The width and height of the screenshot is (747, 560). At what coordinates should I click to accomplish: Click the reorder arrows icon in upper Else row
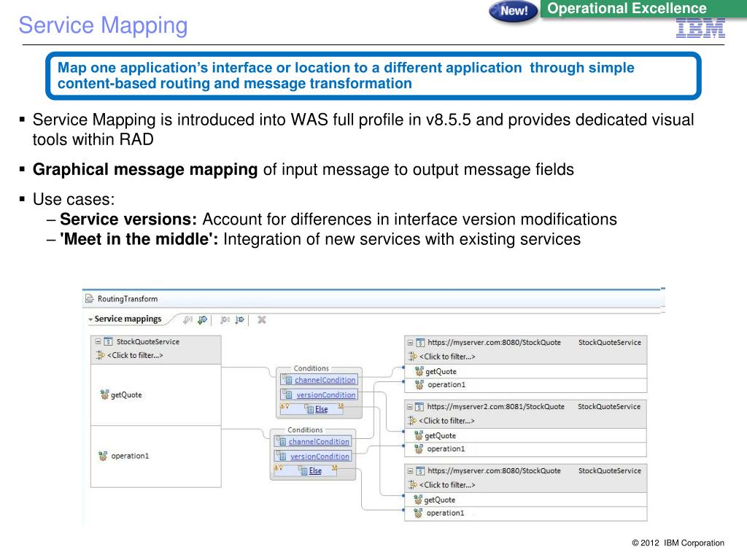[285, 406]
